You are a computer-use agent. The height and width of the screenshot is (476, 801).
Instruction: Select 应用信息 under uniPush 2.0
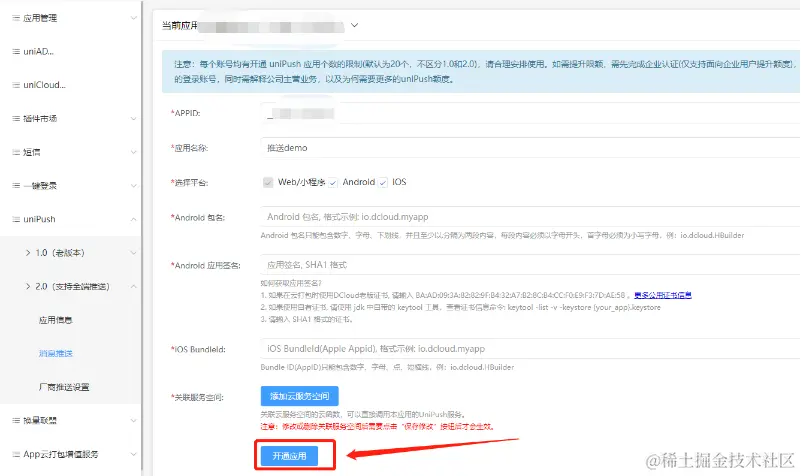(55, 320)
